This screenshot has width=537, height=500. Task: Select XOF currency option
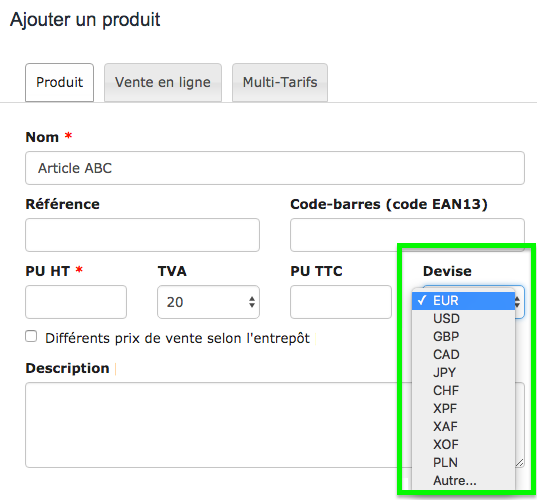463,445
